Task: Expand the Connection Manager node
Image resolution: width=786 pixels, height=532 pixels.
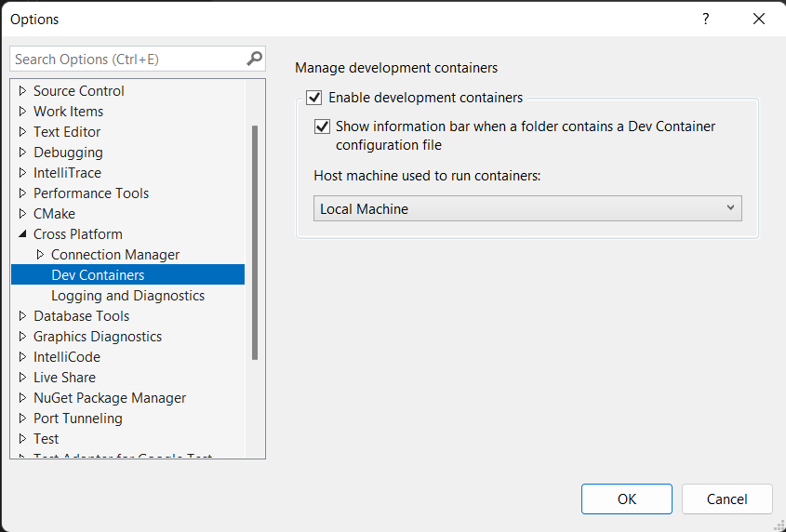Action: pyautogui.click(x=40, y=255)
